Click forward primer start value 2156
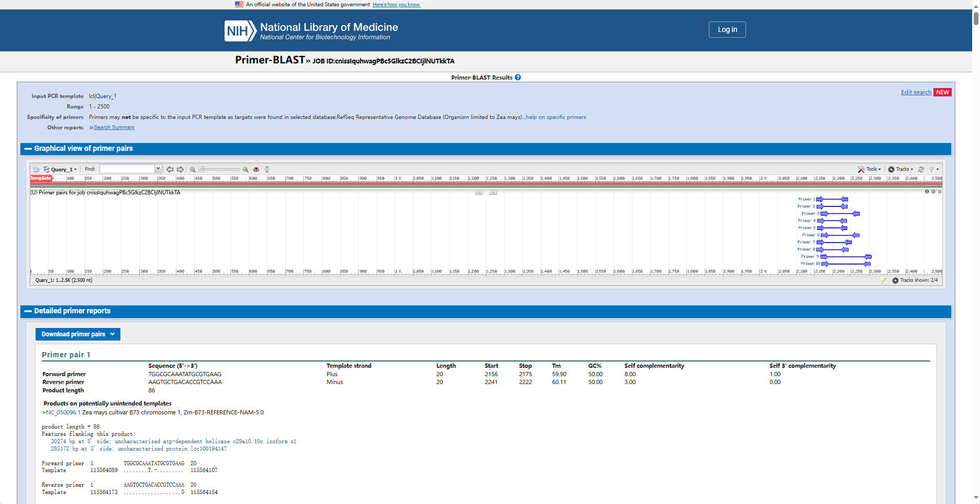 coord(491,375)
